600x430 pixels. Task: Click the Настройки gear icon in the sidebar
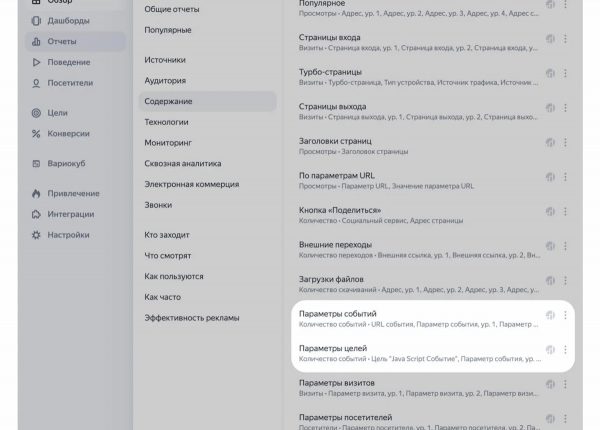tap(36, 235)
